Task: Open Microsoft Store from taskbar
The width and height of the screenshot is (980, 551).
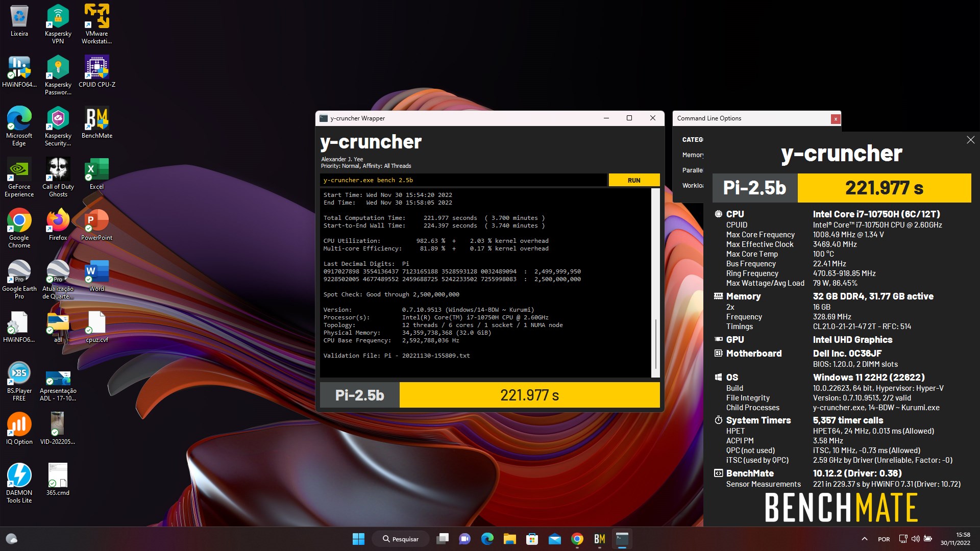Action: click(x=532, y=539)
